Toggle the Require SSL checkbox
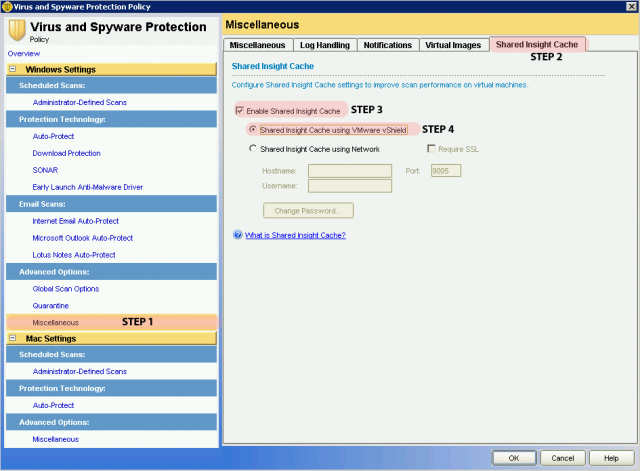640x471 pixels. (432, 149)
